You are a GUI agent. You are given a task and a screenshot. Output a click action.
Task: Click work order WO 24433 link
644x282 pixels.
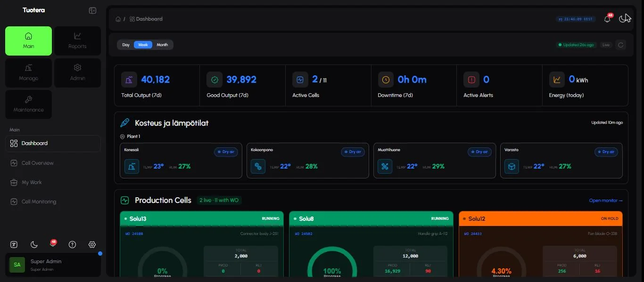click(x=473, y=234)
